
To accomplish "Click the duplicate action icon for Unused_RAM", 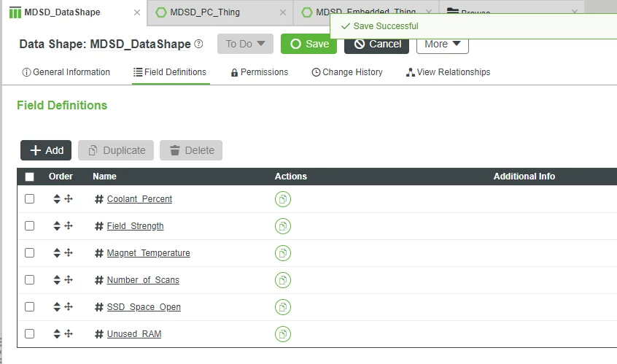I will (283, 334).
